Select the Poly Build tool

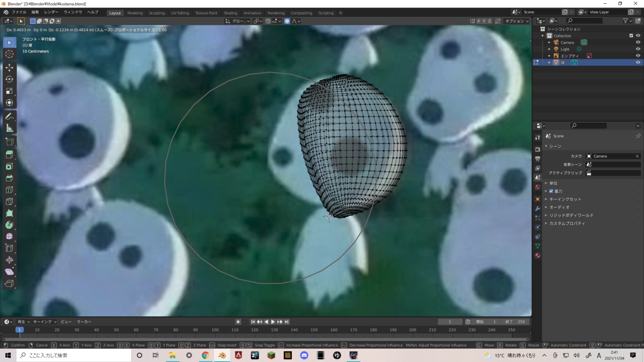pyautogui.click(x=9, y=213)
